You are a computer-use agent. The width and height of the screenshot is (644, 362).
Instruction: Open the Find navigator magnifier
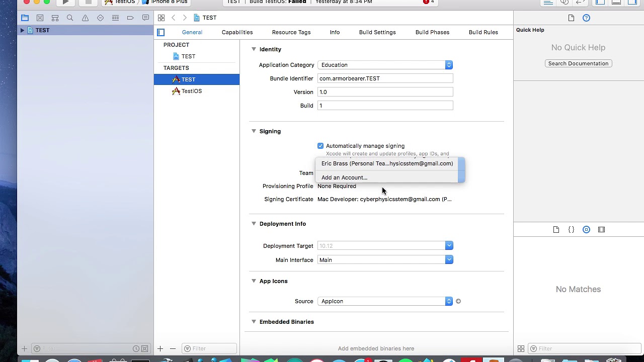pyautogui.click(x=70, y=18)
